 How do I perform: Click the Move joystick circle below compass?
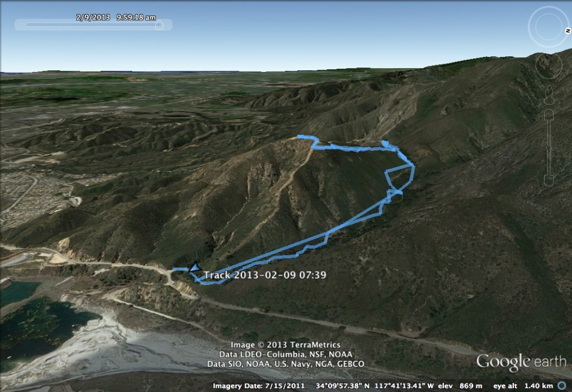tap(549, 66)
